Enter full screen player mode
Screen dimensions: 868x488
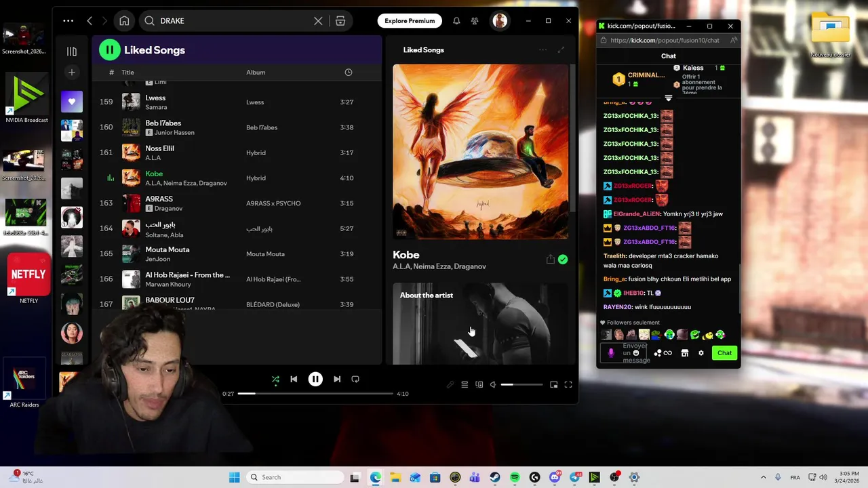click(x=568, y=384)
